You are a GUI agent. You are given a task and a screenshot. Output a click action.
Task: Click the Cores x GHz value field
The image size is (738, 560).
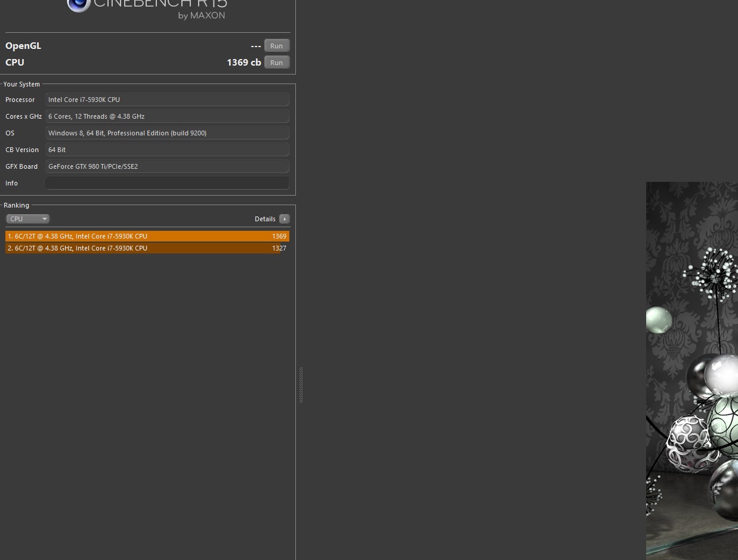167,116
